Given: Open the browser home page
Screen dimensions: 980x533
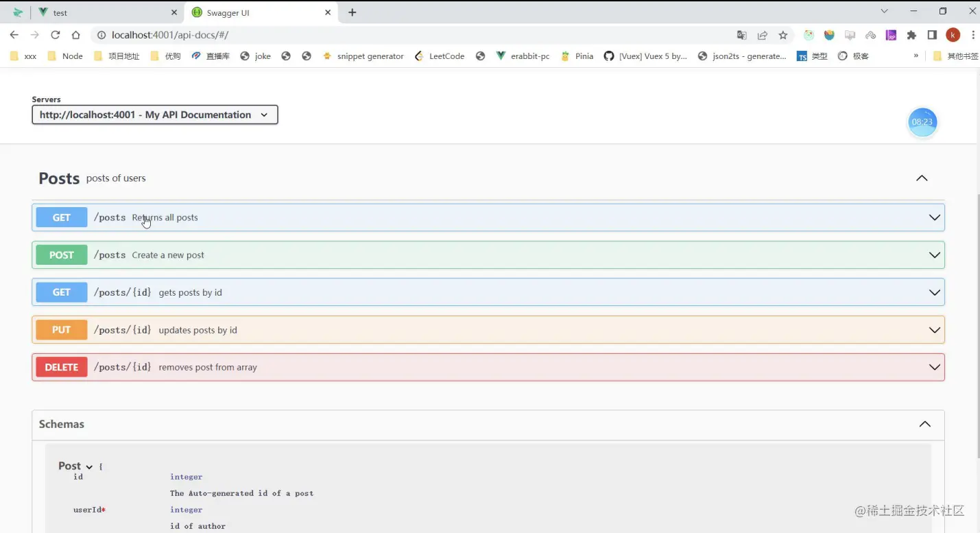Looking at the screenshot, I should (x=76, y=35).
